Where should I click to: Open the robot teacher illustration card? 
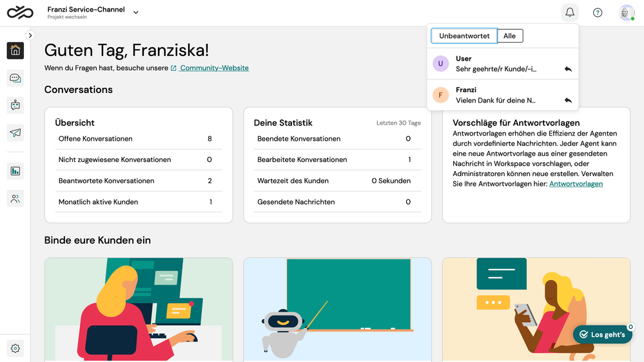pos(337,309)
